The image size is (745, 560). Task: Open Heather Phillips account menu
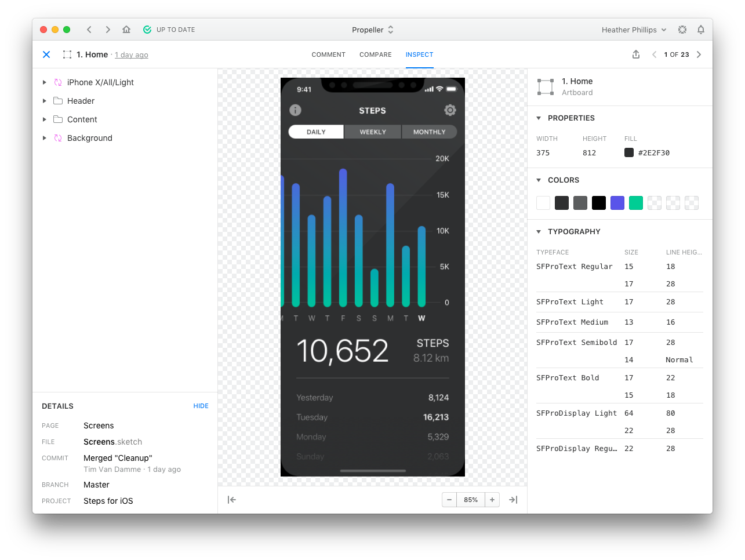634,30
